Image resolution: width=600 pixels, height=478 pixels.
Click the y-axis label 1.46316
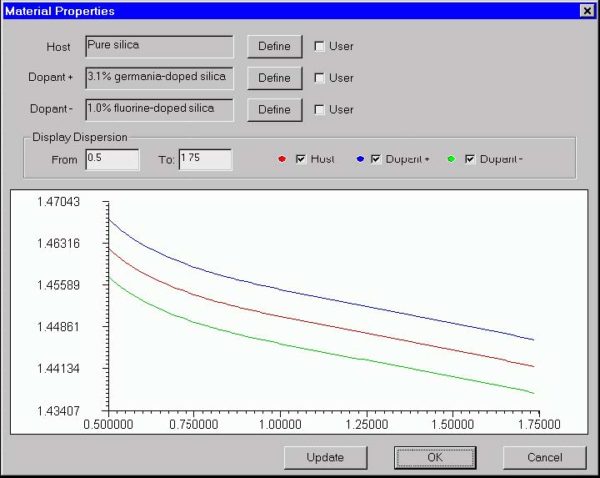tap(58, 243)
